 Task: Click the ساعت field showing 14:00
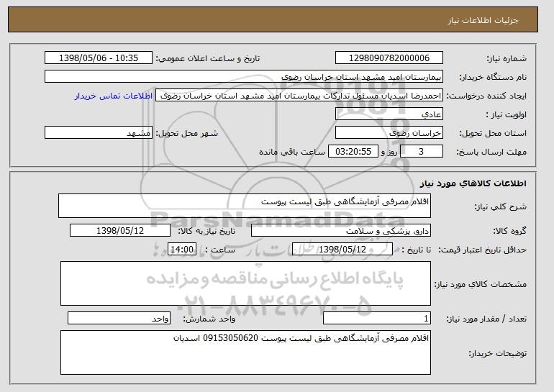[x=182, y=250]
